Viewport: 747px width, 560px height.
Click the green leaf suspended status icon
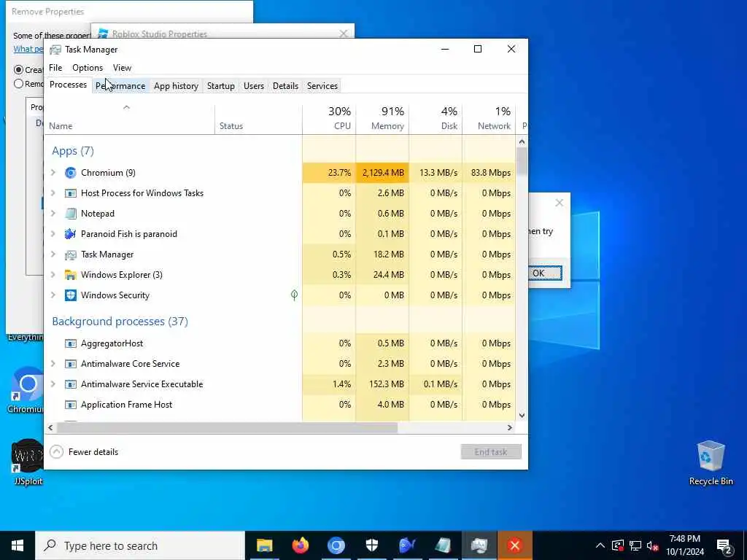pyautogui.click(x=295, y=295)
